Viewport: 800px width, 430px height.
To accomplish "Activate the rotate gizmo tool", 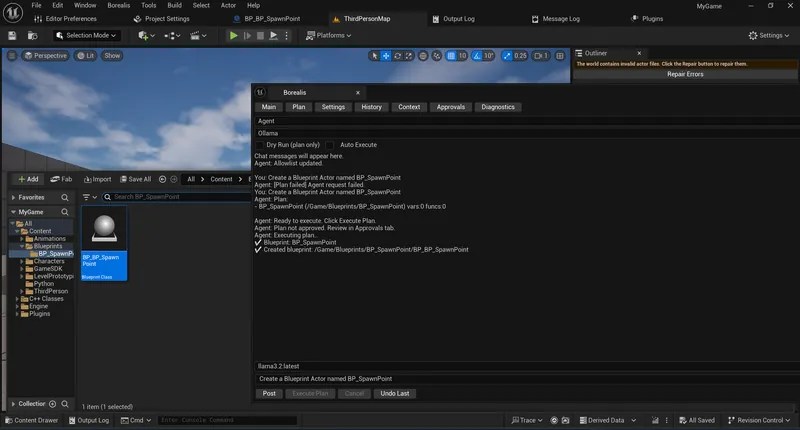I will (397, 56).
